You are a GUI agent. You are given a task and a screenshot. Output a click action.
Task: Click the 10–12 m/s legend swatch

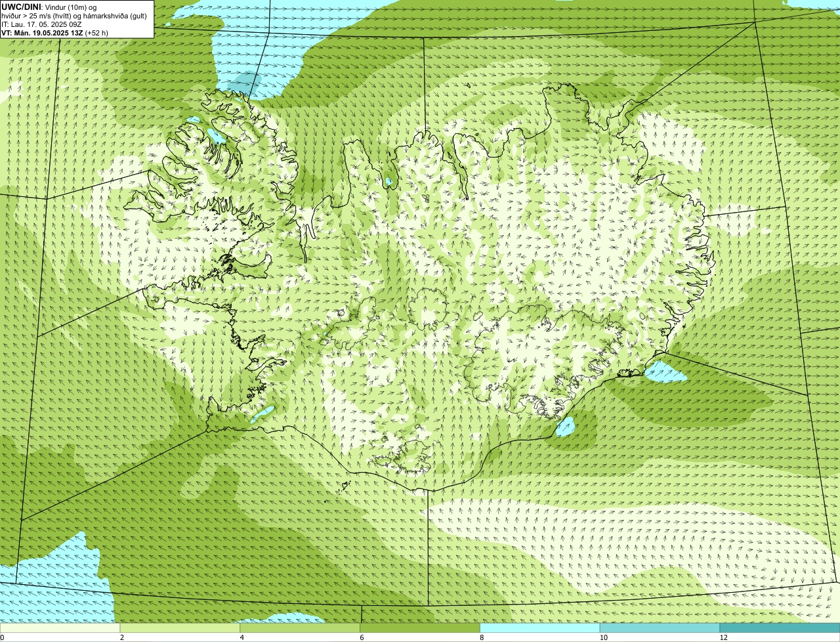click(x=660, y=628)
